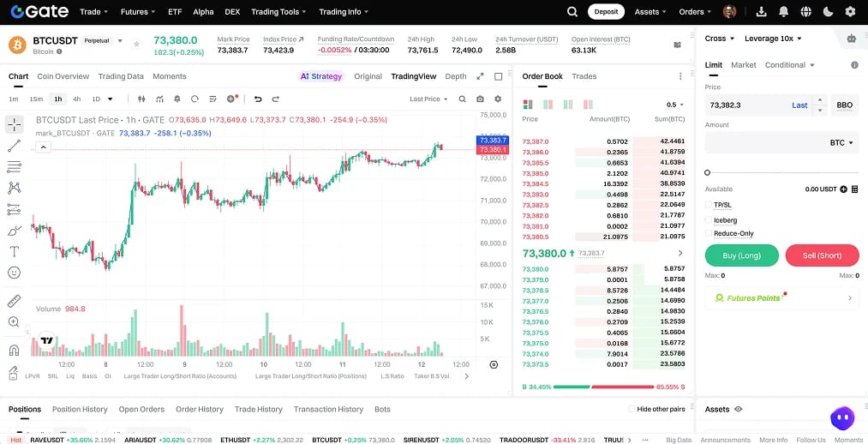Take a chart snapshot with camera icon
This screenshot has height=444, width=868.
[x=480, y=99]
